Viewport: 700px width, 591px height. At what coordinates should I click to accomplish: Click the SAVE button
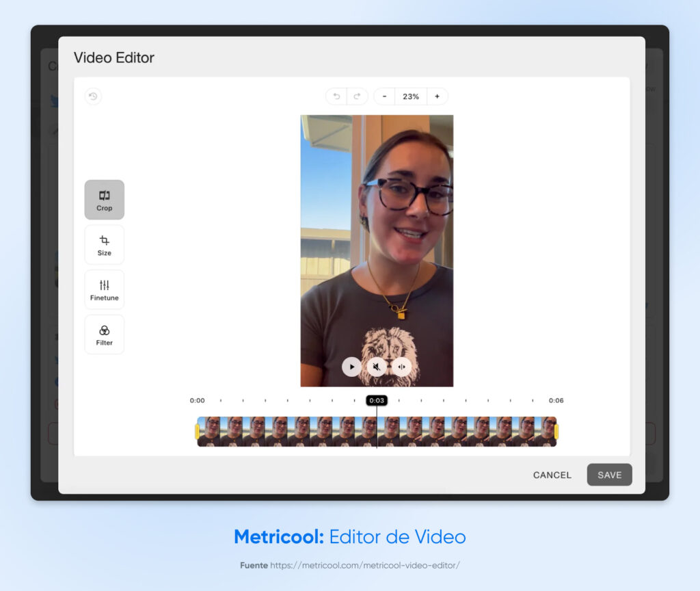pyautogui.click(x=609, y=475)
